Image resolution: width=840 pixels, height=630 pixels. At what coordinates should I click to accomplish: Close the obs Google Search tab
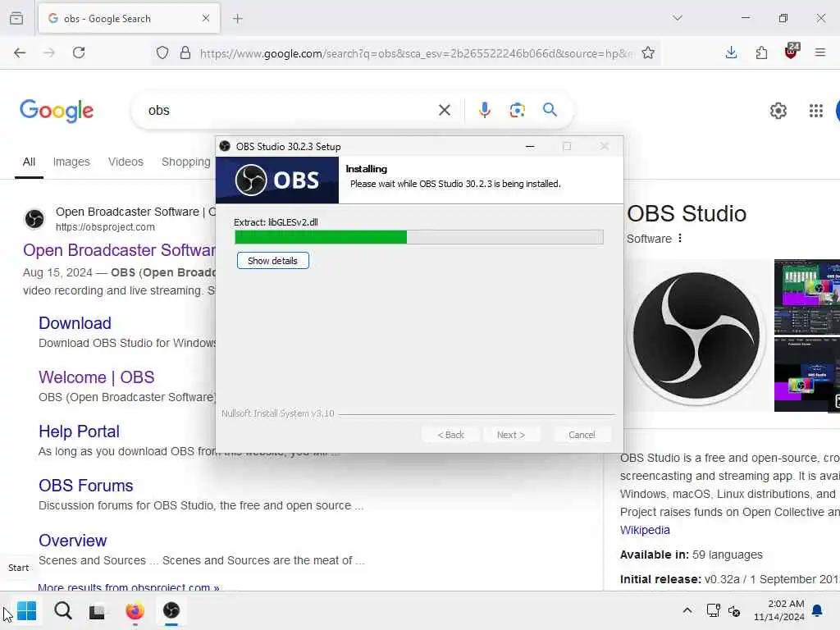(206, 18)
